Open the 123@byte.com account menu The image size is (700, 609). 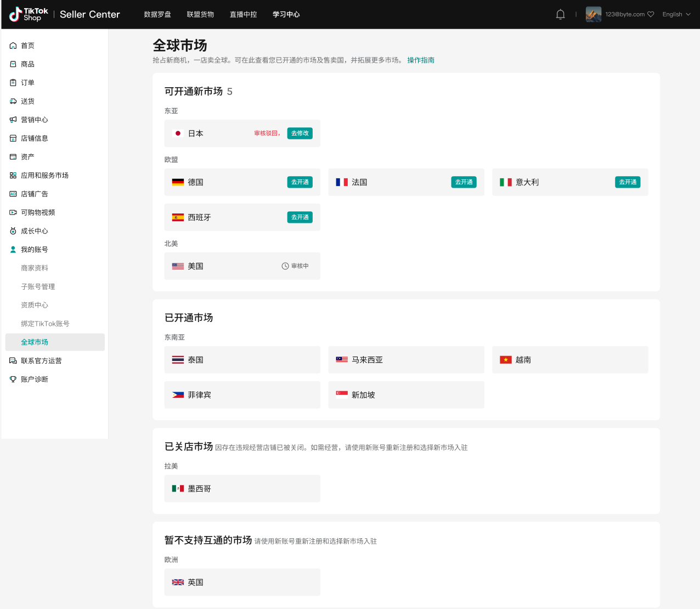[629, 14]
